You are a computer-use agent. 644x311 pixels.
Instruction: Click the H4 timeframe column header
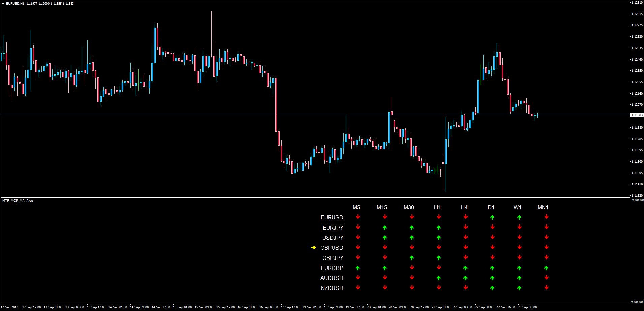click(x=464, y=207)
